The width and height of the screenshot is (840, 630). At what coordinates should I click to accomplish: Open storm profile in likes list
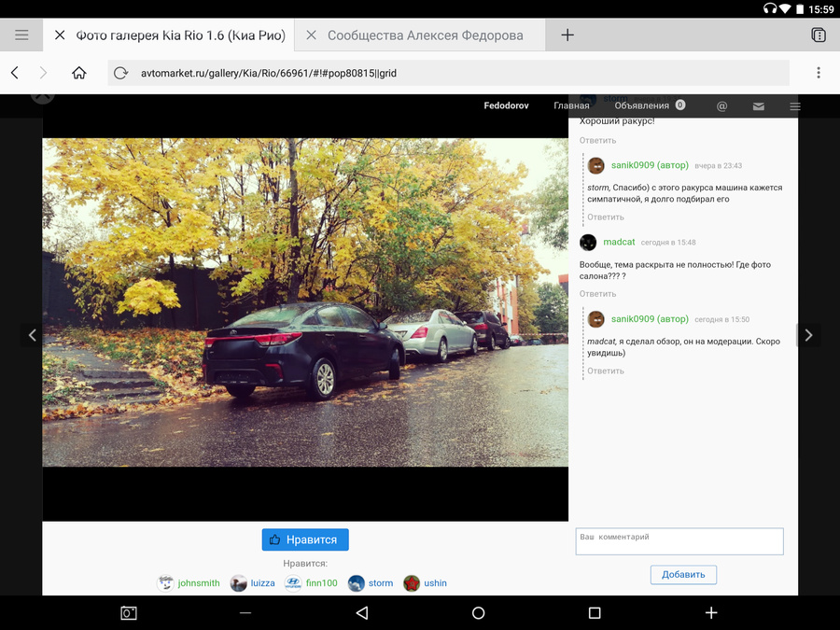[x=381, y=582]
